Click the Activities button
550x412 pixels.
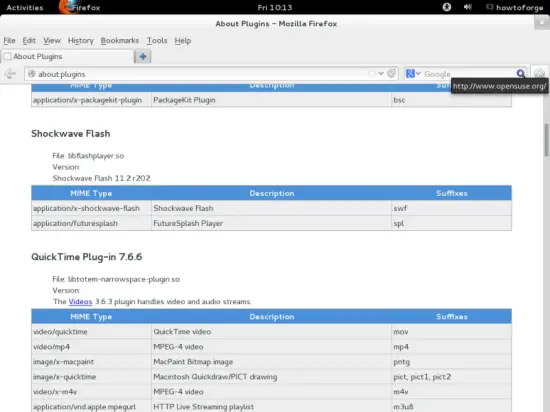(x=25, y=7)
